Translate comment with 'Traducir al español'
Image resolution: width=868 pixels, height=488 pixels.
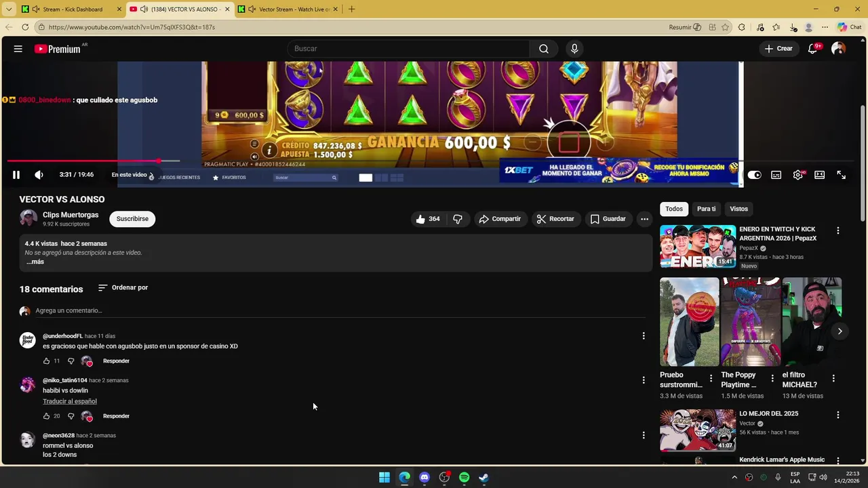coord(70,401)
